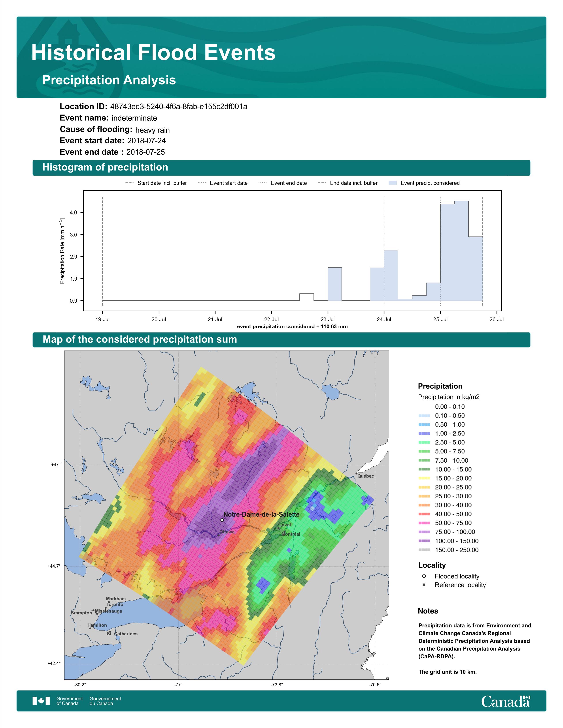This screenshot has height=728, width=563.
Task: Click the '+47°' latitude label
Action: point(56,465)
